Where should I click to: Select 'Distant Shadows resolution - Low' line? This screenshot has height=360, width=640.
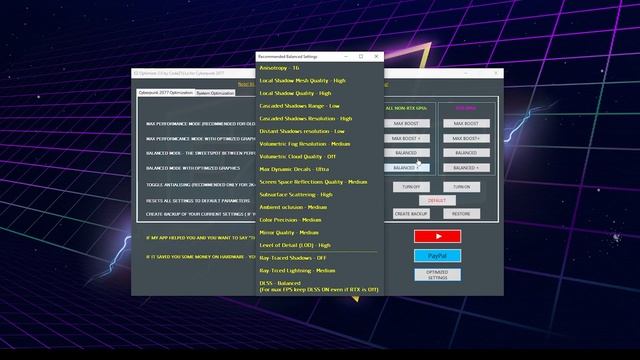tap(302, 131)
